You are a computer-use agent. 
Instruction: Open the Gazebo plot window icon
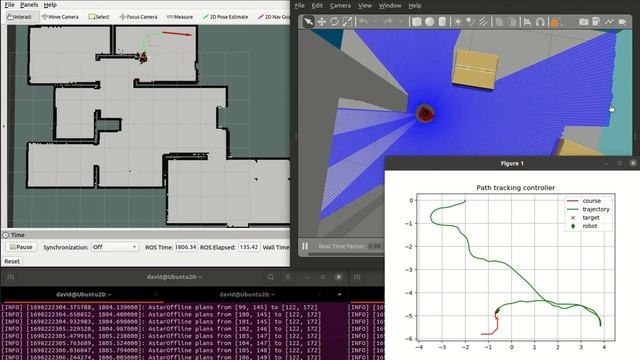(x=609, y=22)
